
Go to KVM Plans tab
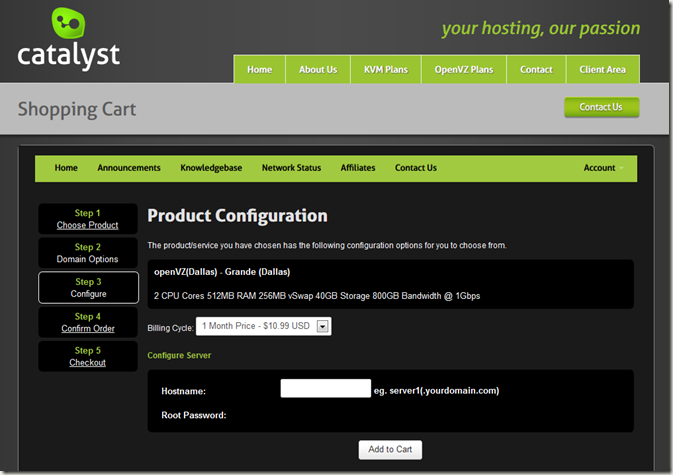[386, 69]
